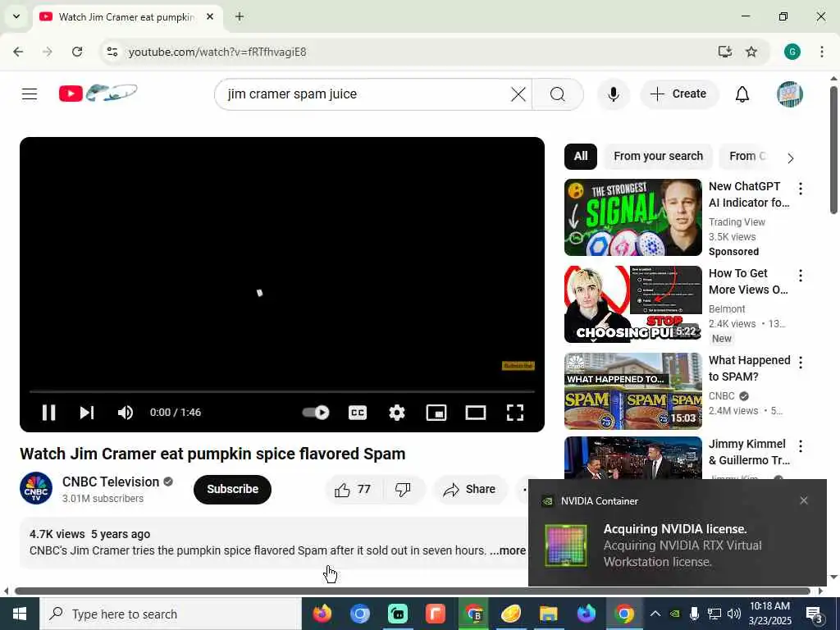Open How To Get More Views thumbnail

[632, 304]
